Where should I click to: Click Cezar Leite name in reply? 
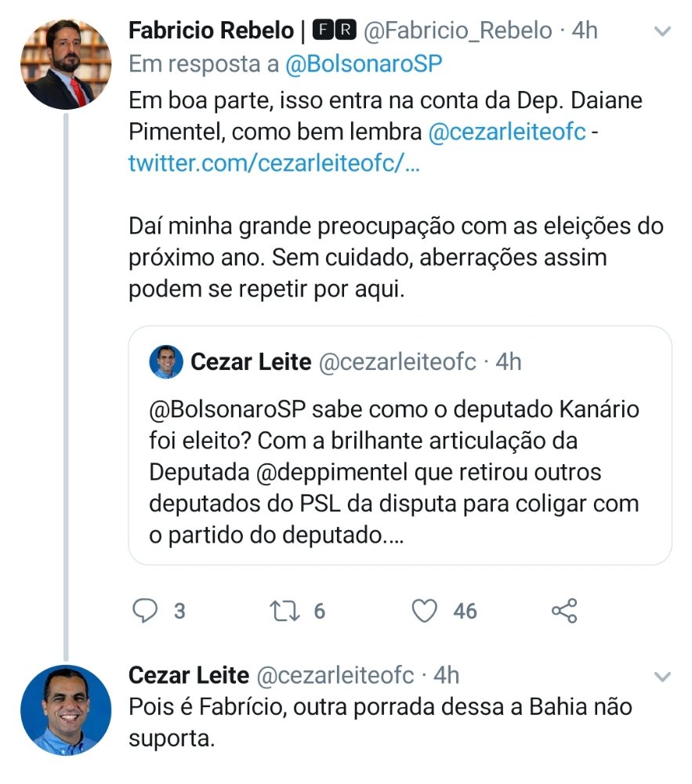pos(189,675)
